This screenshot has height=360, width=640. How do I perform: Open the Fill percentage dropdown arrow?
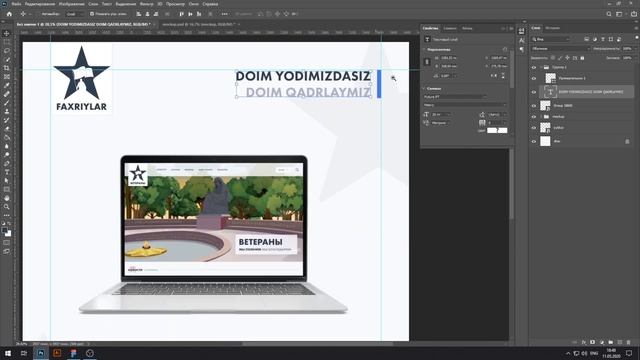click(x=635, y=58)
